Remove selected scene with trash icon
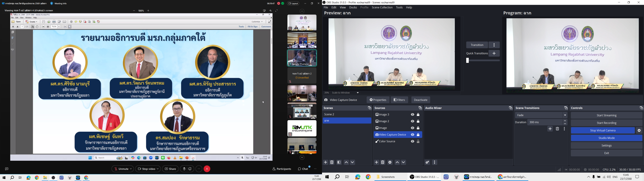 tap(332, 162)
